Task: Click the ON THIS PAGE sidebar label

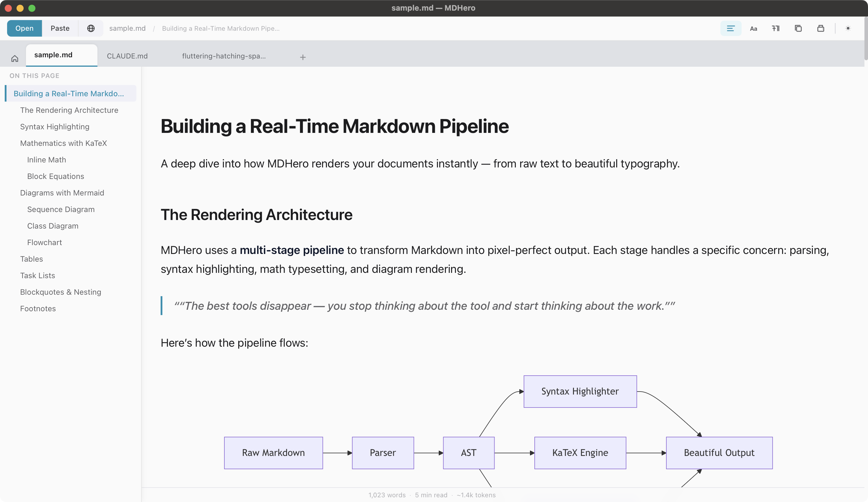Action: coord(35,76)
